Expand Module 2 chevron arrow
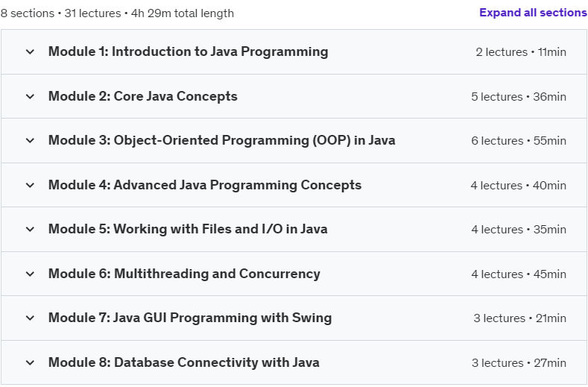The height and width of the screenshot is (387, 588). point(30,96)
